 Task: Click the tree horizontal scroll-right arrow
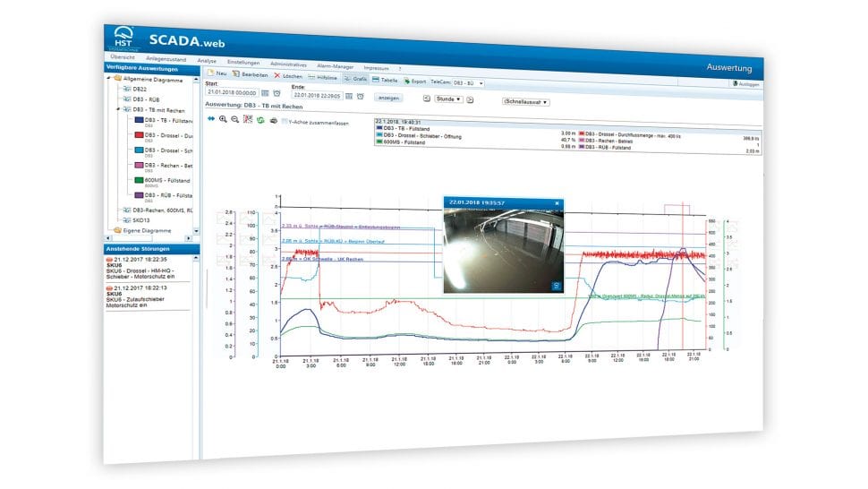coord(189,238)
